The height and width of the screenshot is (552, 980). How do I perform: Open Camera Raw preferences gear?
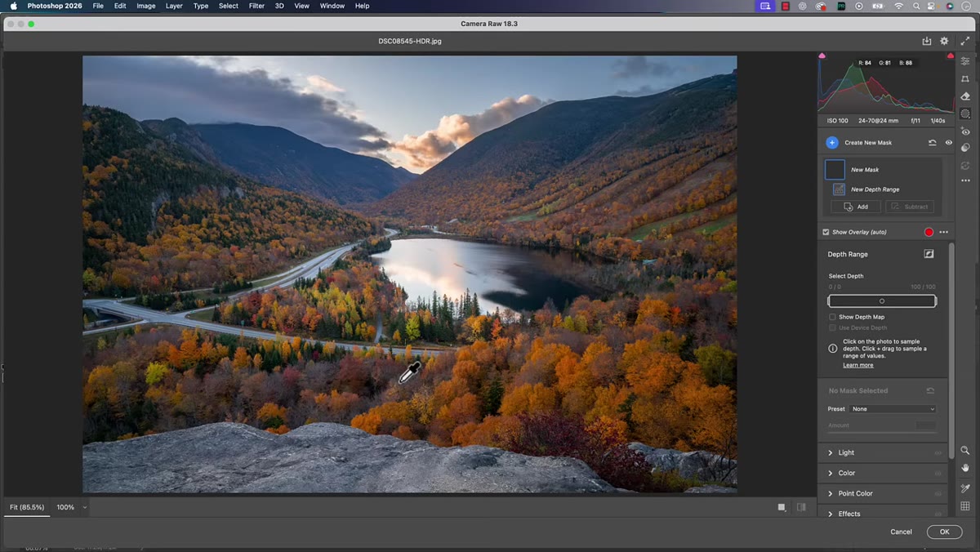[945, 41]
